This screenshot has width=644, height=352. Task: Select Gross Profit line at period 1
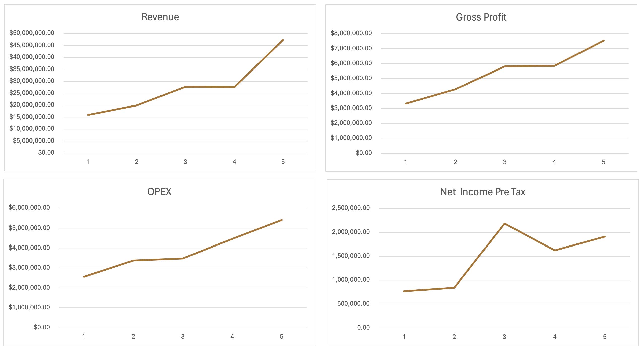point(406,103)
